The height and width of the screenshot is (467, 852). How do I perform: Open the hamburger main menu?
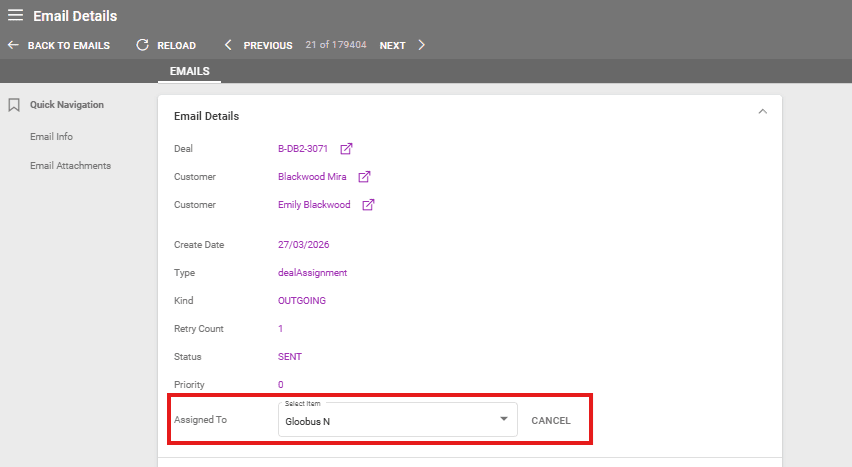(x=15, y=15)
